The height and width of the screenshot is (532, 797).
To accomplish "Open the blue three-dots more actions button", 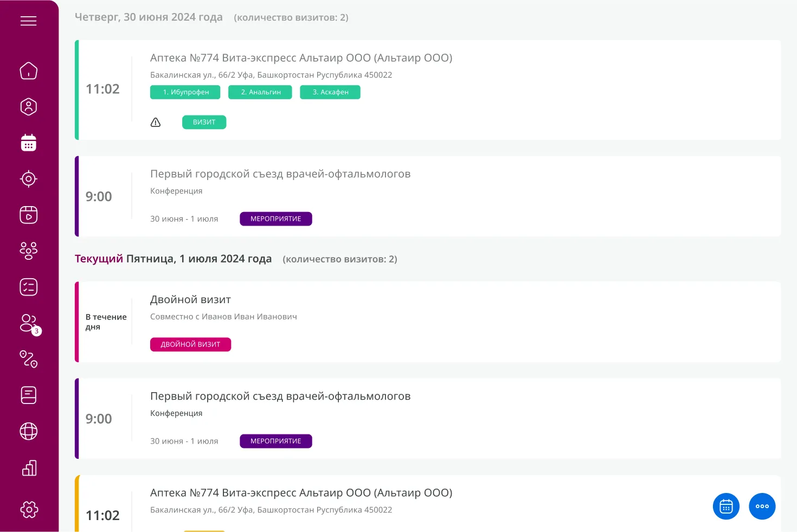I will click(762, 507).
